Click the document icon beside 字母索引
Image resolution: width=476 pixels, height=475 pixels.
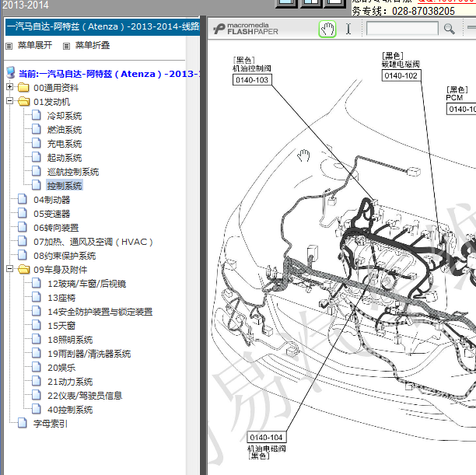click(23, 422)
